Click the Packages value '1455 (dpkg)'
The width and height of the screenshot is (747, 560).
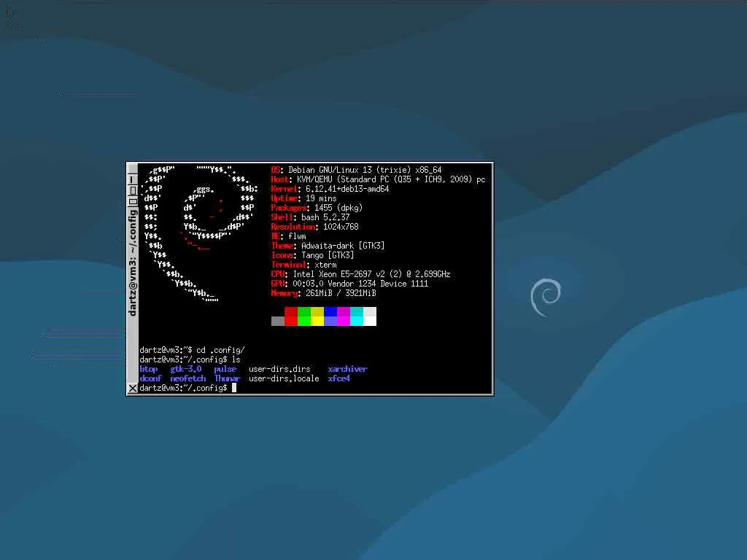(x=338, y=208)
